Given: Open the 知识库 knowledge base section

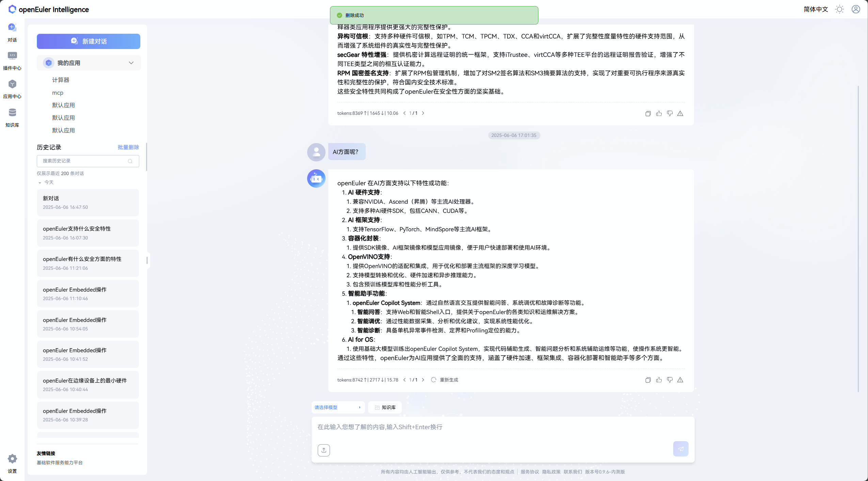Looking at the screenshot, I should [x=12, y=118].
